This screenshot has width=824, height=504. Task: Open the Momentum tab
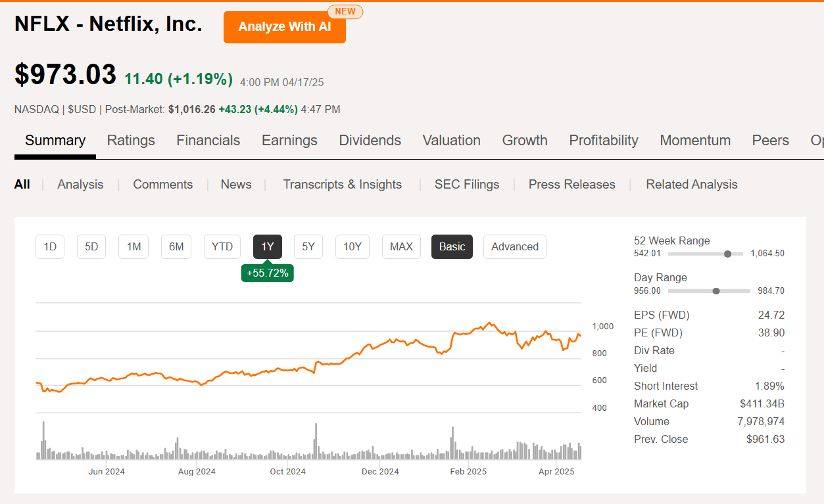click(695, 140)
